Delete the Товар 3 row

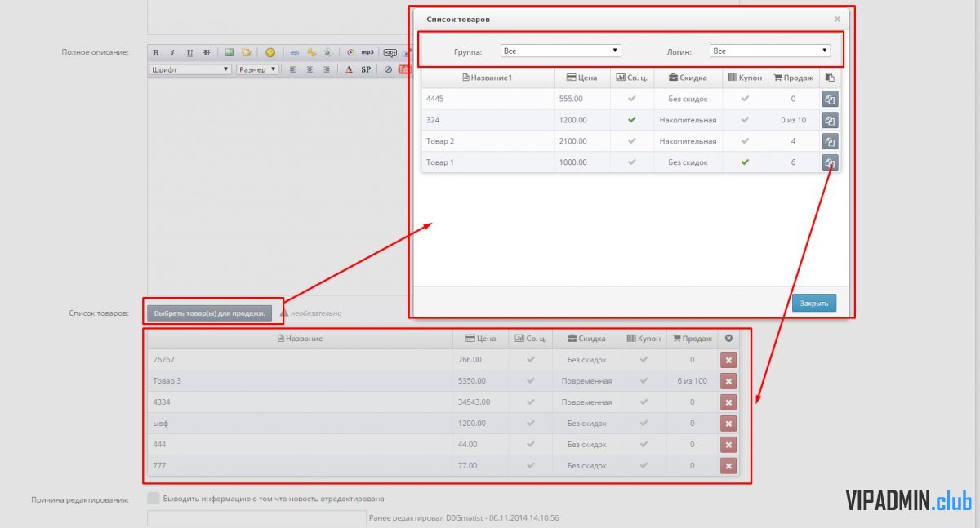[x=728, y=381]
